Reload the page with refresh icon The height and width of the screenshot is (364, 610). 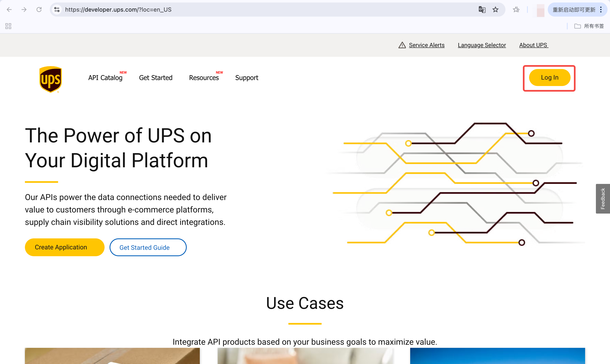(39, 10)
